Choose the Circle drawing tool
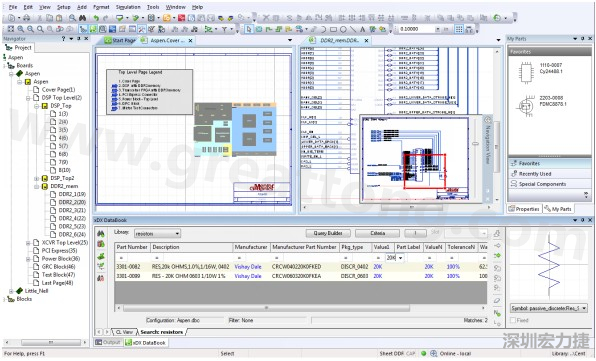Screen dimensions: 596x361 (x=343, y=29)
